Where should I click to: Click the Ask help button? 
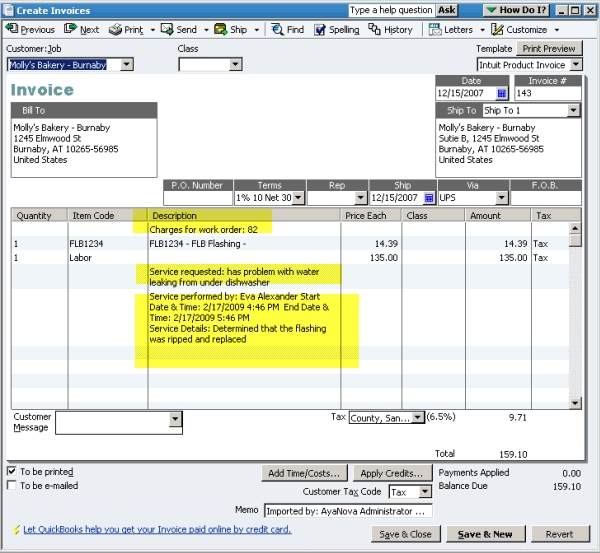point(447,10)
